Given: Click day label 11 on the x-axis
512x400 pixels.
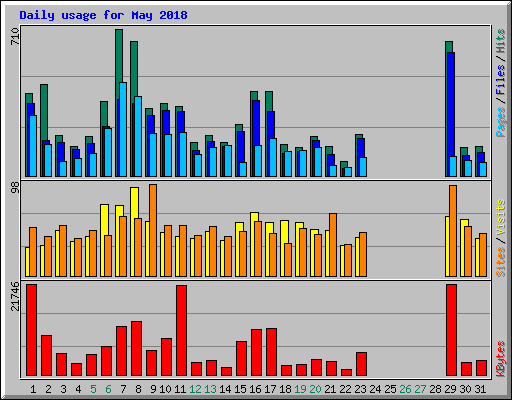Looking at the screenshot, I should click(180, 389).
